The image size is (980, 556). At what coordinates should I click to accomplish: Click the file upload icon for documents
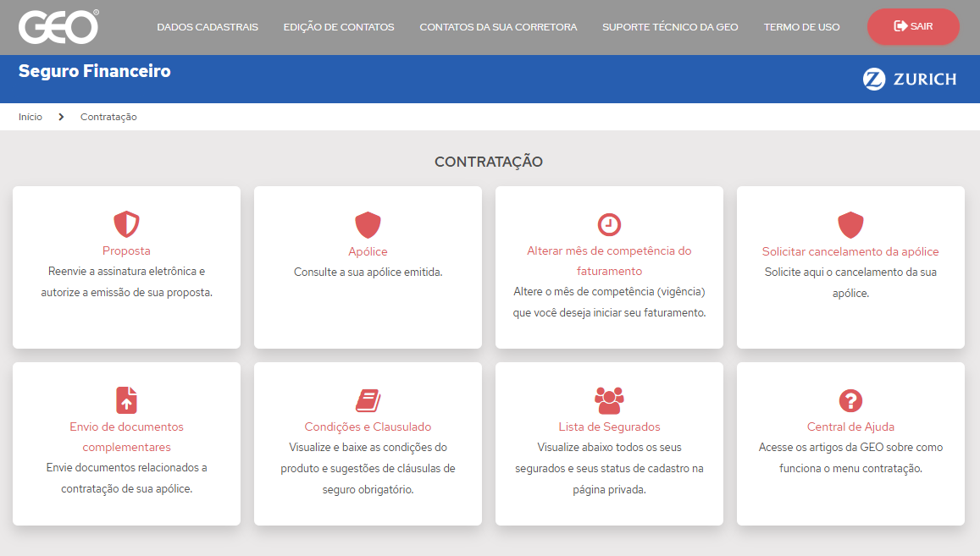[x=126, y=399]
